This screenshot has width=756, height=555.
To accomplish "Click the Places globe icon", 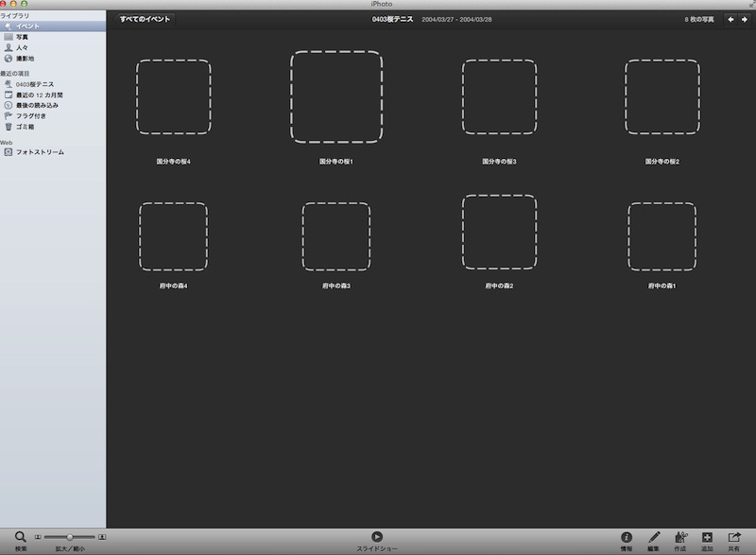I will 9,59.
